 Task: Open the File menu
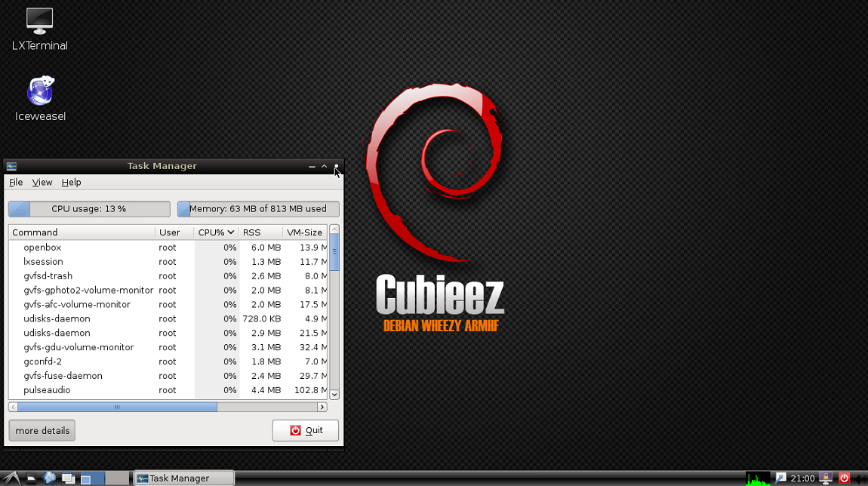[x=16, y=182]
